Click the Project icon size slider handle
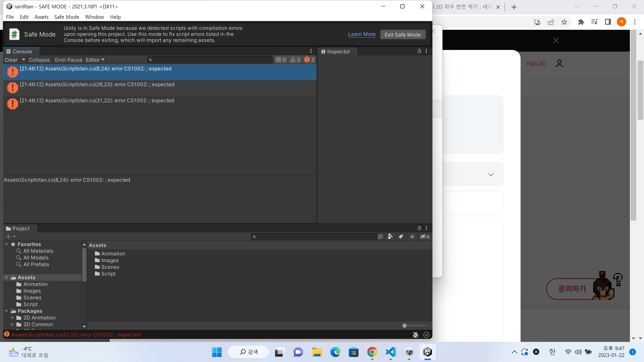Image resolution: width=644 pixels, height=362 pixels. coord(405,325)
